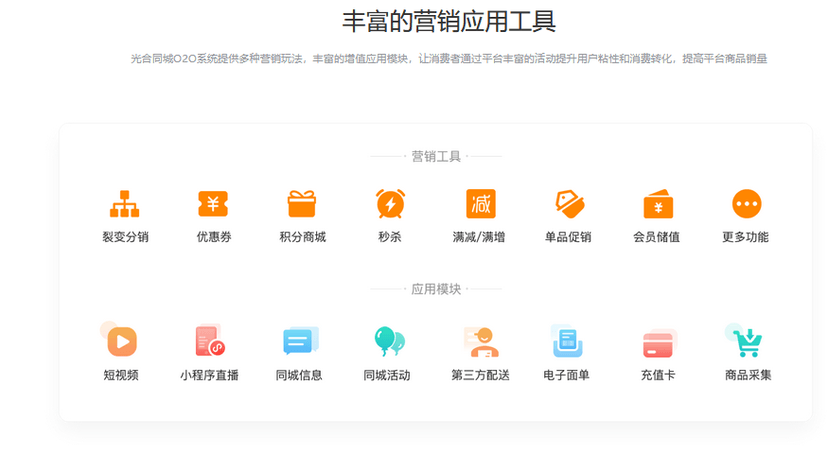Open the 更多功能 three-dots icon
Image resolution: width=828 pixels, height=452 pixels.
coord(747,204)
